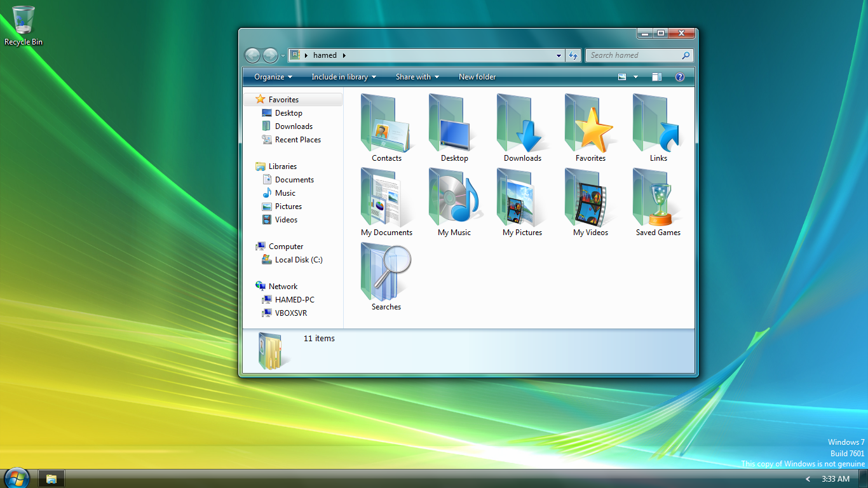Select the Saved Games folder icon
The height and width of the screenshot is (488, 868).
[658, 198]
